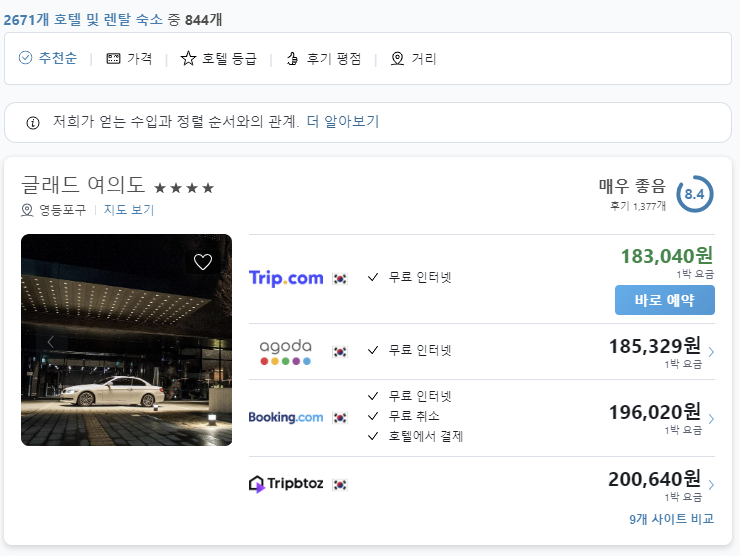Click the Korean flag beside Trip.com
This screenshot has width=740, height=556.
tap(340, 278)
